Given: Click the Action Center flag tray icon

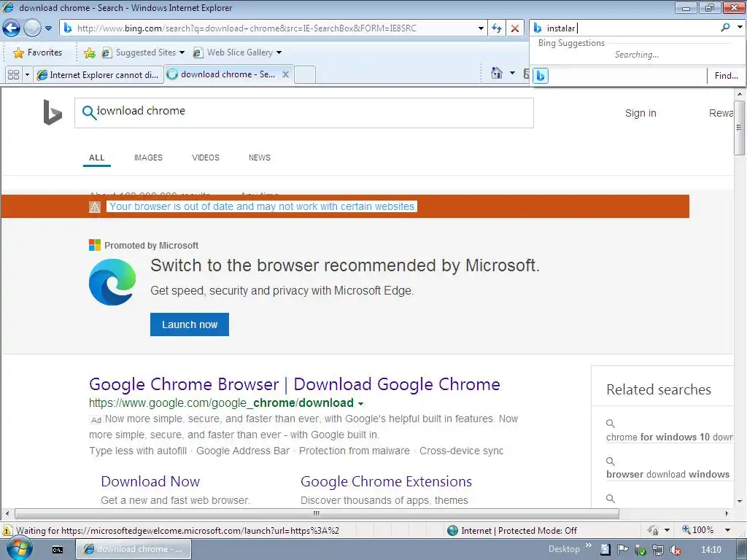Looking at the screenshot, I should coord(623,550).
